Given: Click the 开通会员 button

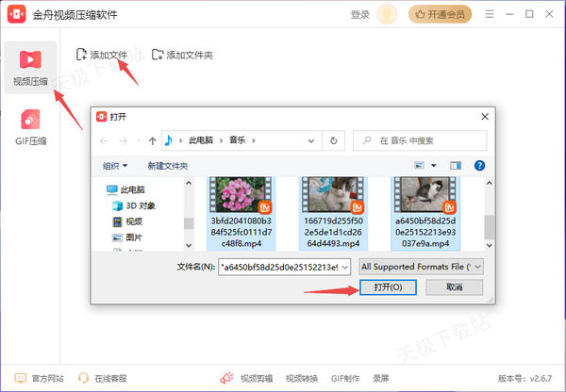Looking at the screenshot, I should pyautogui.click(x=440, y=14).
